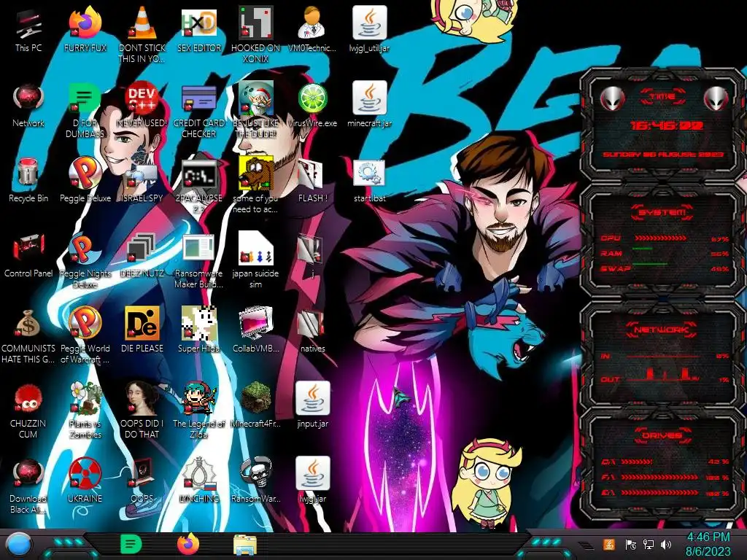Image resolution: width=747 pixels, height=560 pixels.
Task: Select the start.bat gear file
Action: pyautogui.click(x=369, y=174)
